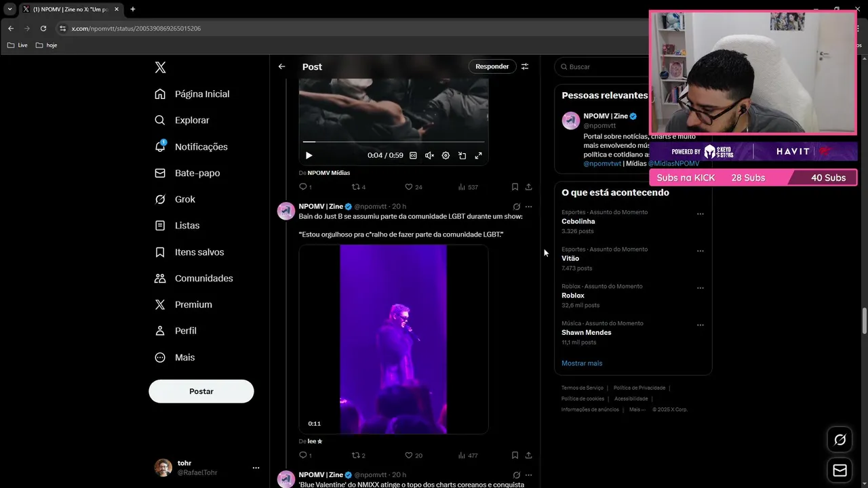Open more options on Bain post
Viewport: 868px width, 488px height.
[x=528, y=207]
